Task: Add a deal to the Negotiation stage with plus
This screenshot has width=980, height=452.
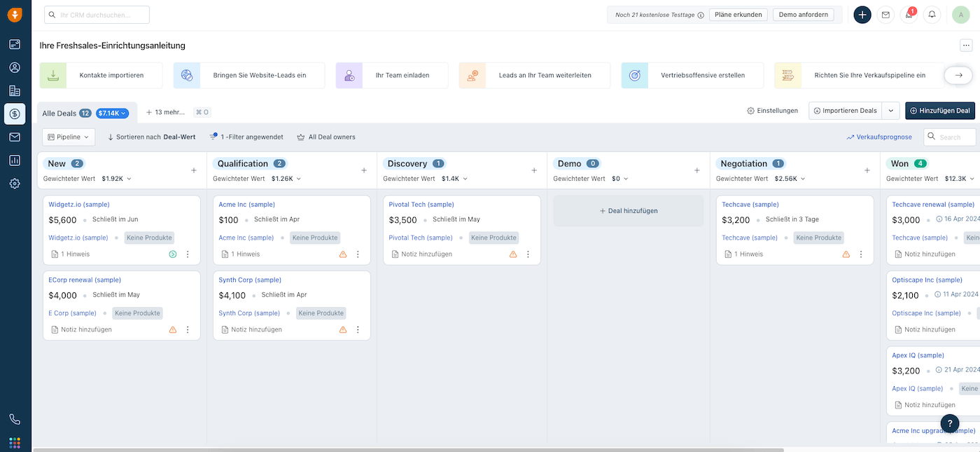Action: point(867,170)
